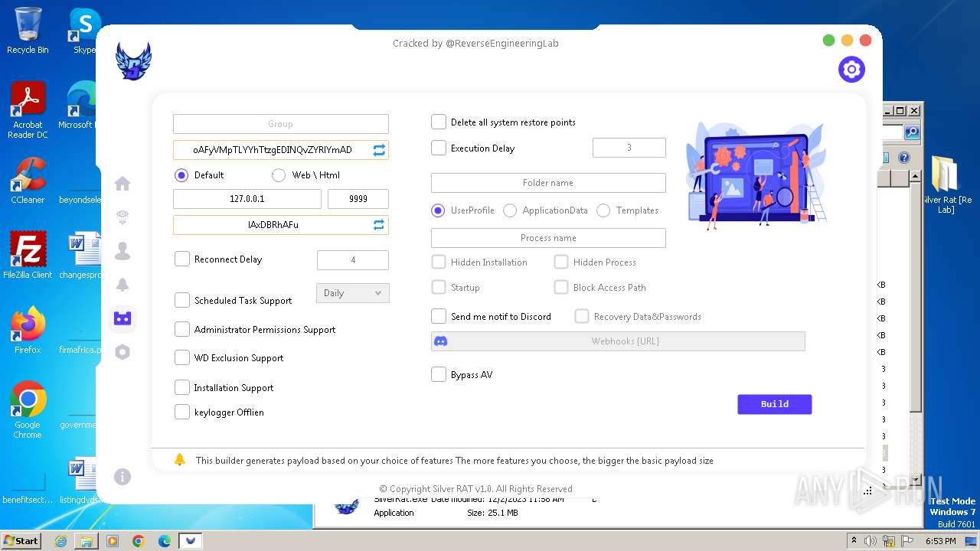Click the Execution Delay value field
Viewport: 980px width, 551px height.
click(x=629, y=148)
